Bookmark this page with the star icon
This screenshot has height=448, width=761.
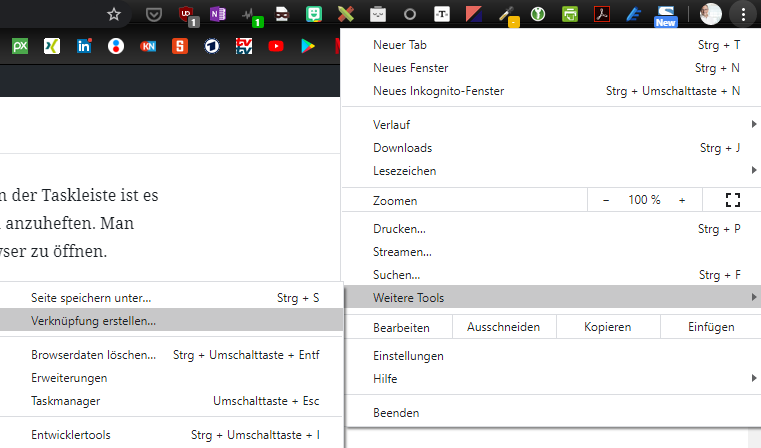pos(114,14)
